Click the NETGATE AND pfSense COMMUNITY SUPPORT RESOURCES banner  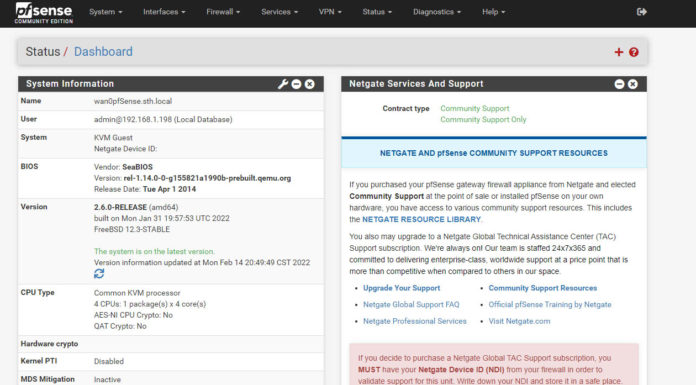494,153
